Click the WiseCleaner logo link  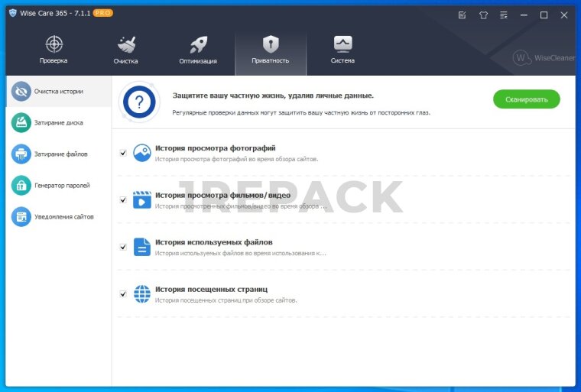tap(543, 57)
